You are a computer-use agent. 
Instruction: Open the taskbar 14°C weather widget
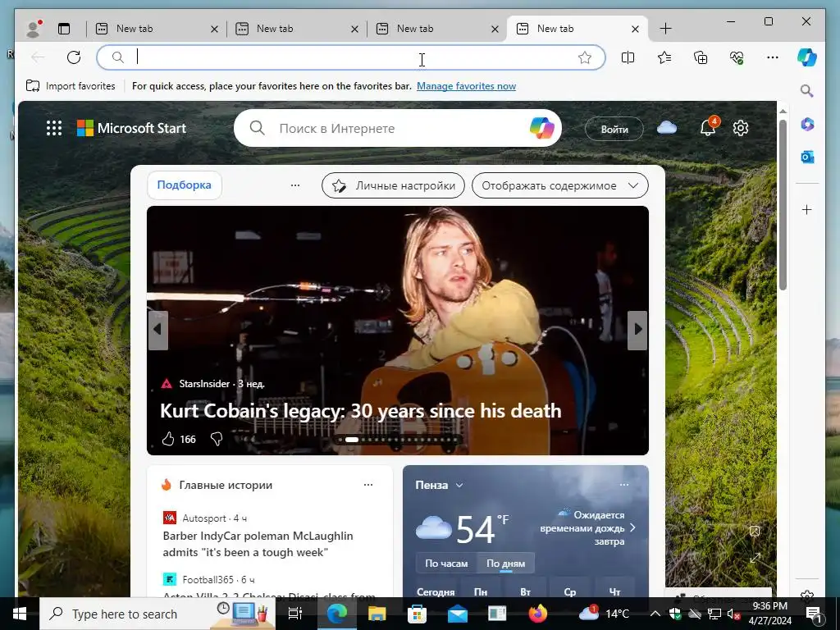[605, 614]
